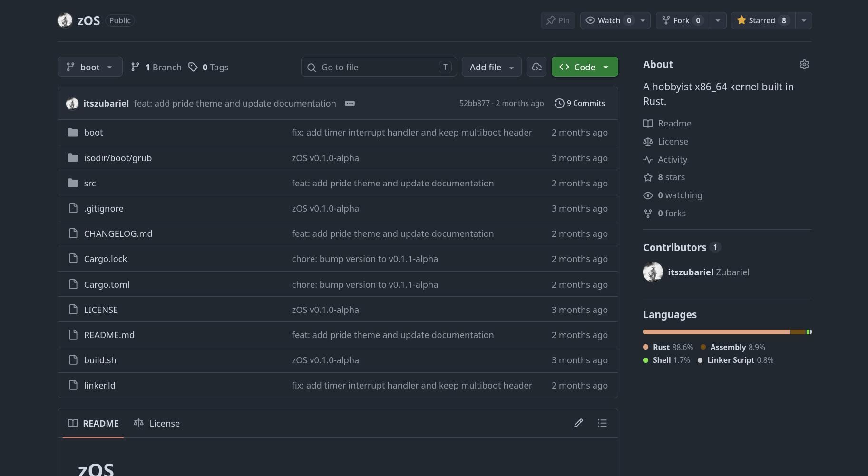Click the cloud codespace icon button
868x476 pixels.
(x=536, y=67)
